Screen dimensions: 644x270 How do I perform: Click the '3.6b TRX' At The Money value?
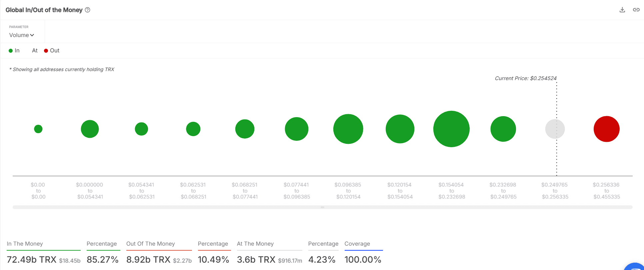click(256, 260)
